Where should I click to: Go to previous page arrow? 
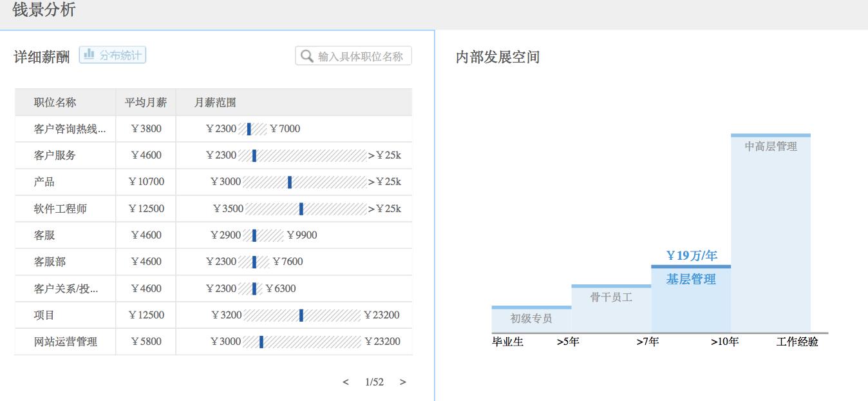pyautogui.click(x=346, y=382)
